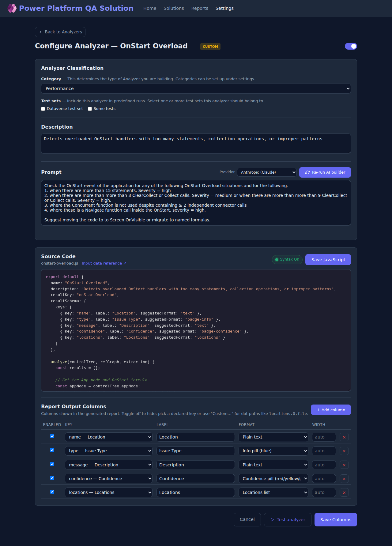Open the Reports nav item
The width and height of the screenshot is (392, 546).
200,8
